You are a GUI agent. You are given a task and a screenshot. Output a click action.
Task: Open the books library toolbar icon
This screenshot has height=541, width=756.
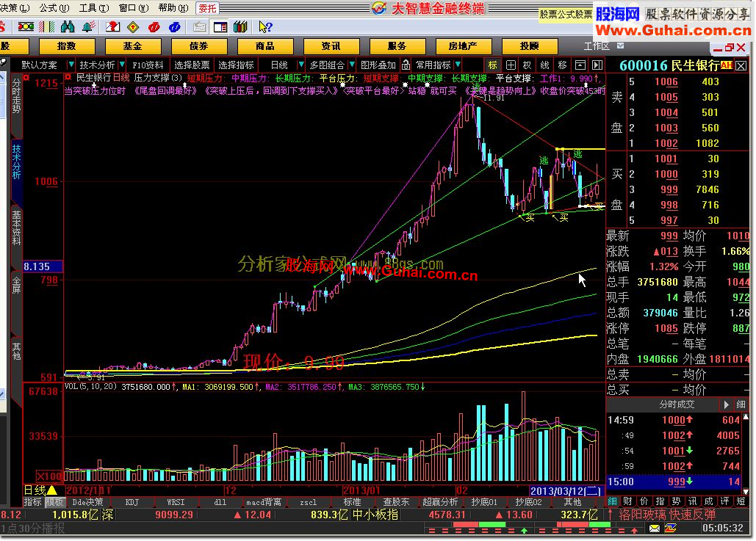[x=240, y=27]
